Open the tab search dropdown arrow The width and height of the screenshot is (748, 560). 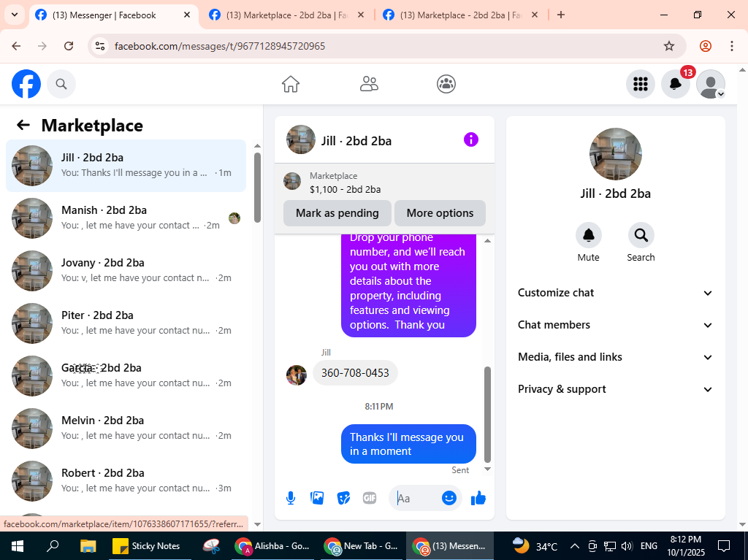click(15, 15)
